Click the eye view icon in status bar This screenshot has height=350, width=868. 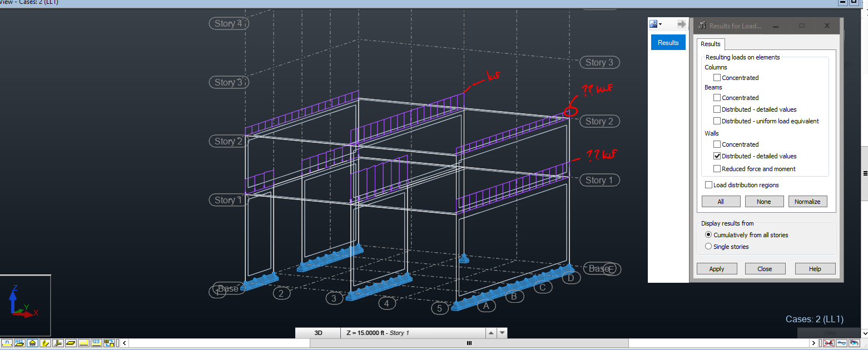coord(855,343)
